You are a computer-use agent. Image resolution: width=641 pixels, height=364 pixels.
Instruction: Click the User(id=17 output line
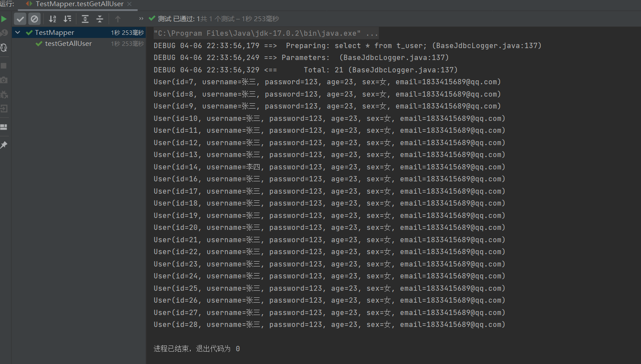pyautogui.click(x=330, y=191)
